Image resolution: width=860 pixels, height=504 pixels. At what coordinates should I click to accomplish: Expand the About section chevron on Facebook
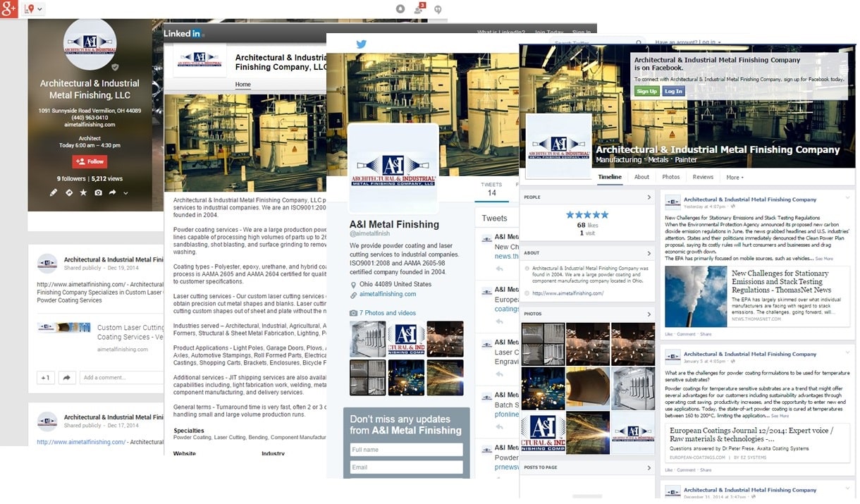click(x=649, y=253)
